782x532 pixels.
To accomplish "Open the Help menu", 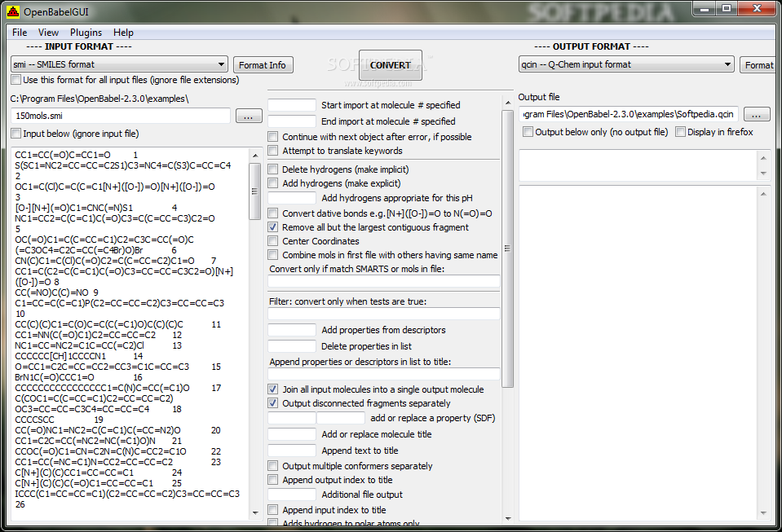I will pyautogui.click(x=123, y=33).
